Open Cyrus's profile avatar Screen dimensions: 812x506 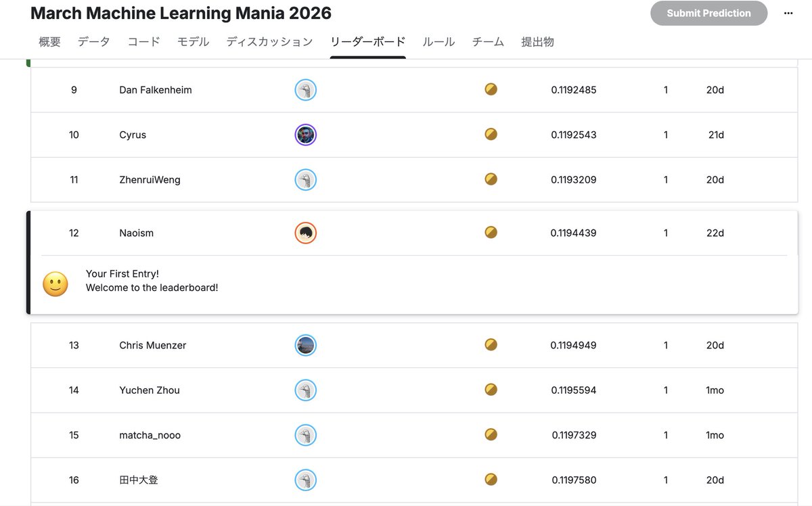coord(306,135)
